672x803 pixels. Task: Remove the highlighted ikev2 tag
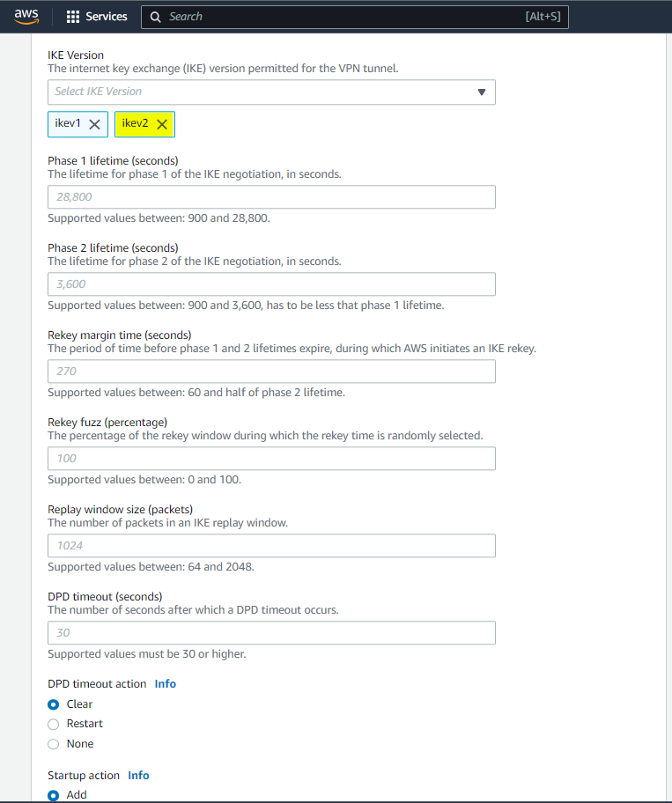click(x=162, y=124)
